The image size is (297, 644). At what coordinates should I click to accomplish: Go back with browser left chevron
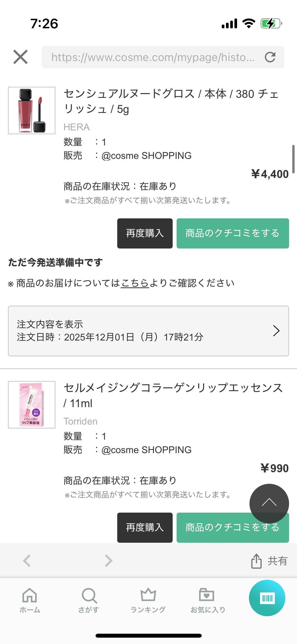tap(27, 561)
